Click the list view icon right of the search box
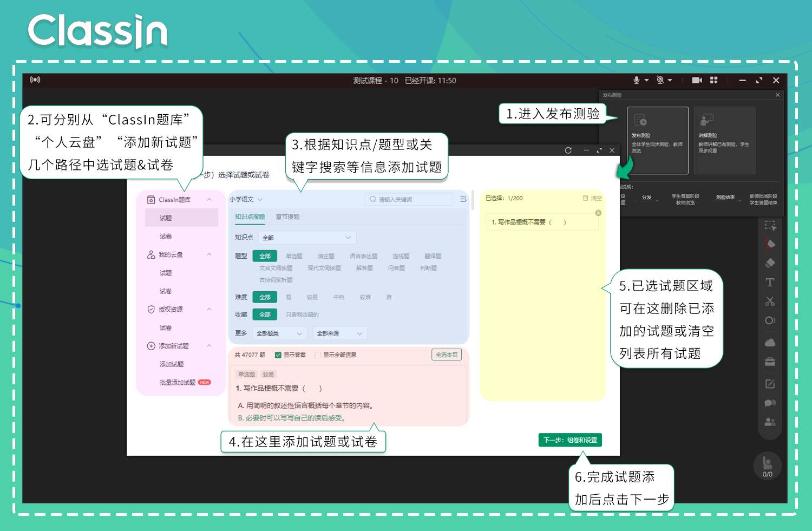812x531 pixels. pyautogui.click(x=463, y=199)
